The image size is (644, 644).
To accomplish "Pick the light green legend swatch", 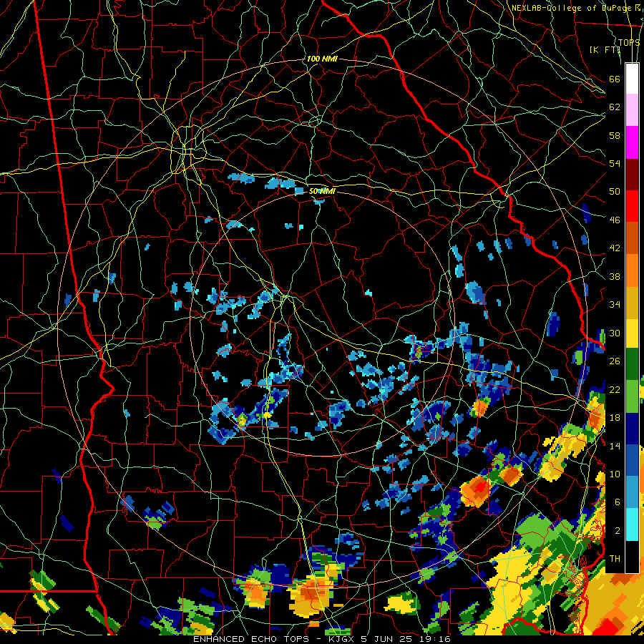I will coord(632,396).
